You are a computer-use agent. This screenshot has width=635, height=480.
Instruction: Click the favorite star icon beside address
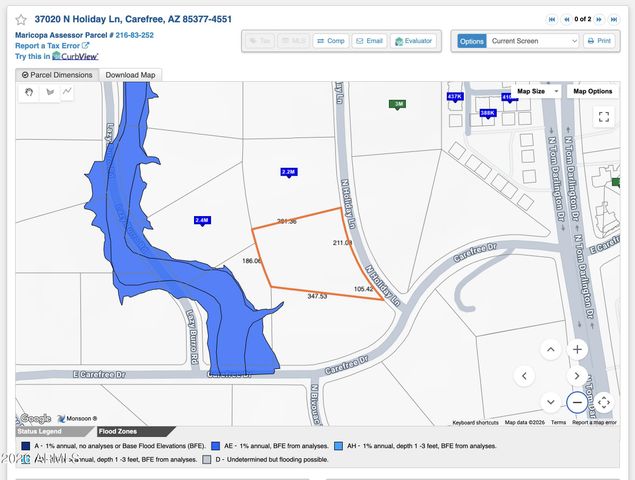(x=21, y=19)
